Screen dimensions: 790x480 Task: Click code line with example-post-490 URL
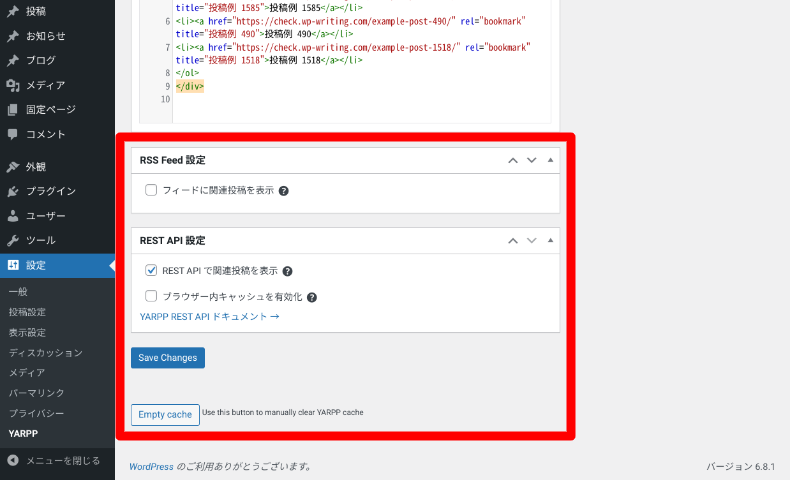click(x=351, y=28)
